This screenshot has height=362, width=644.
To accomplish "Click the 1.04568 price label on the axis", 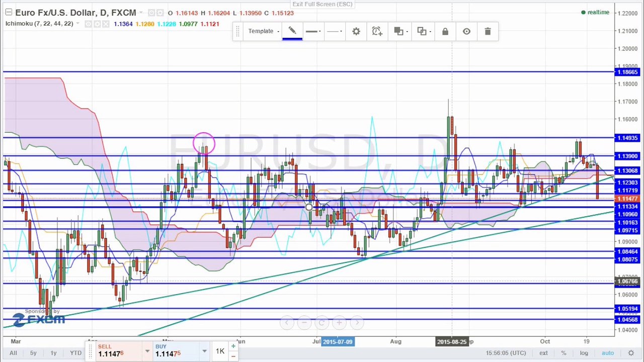I will coord(627,320).
